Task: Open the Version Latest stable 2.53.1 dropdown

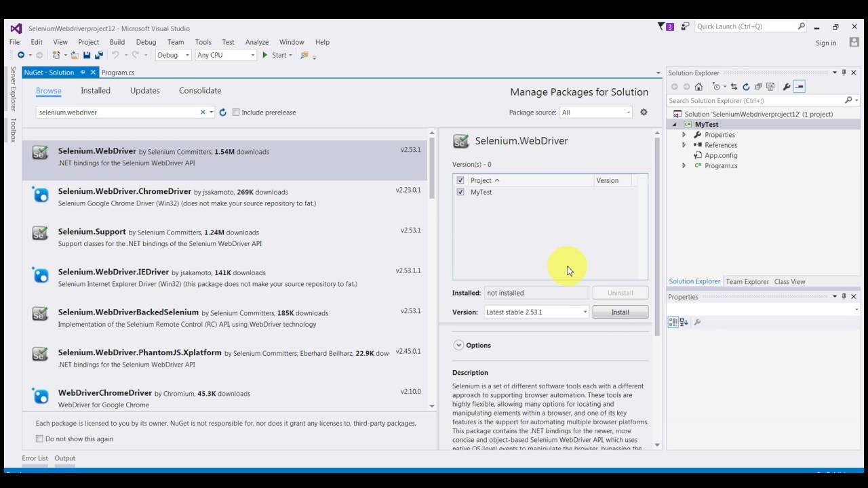Action: click(536, 312)
